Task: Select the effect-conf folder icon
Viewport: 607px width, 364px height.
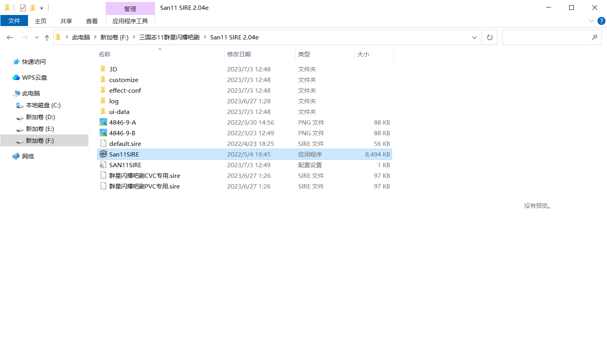Action: tap(103, 90)
